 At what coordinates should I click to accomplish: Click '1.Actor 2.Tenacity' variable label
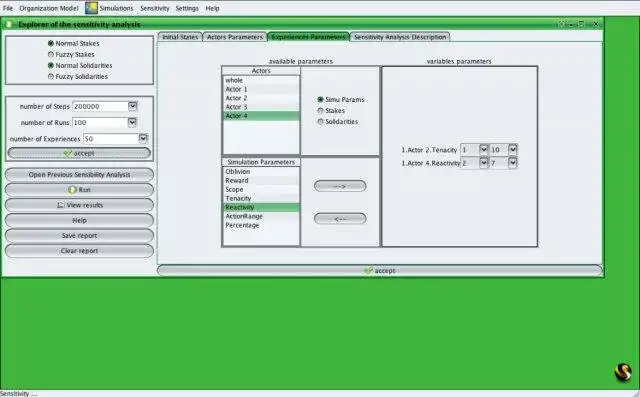click(429, 150)
